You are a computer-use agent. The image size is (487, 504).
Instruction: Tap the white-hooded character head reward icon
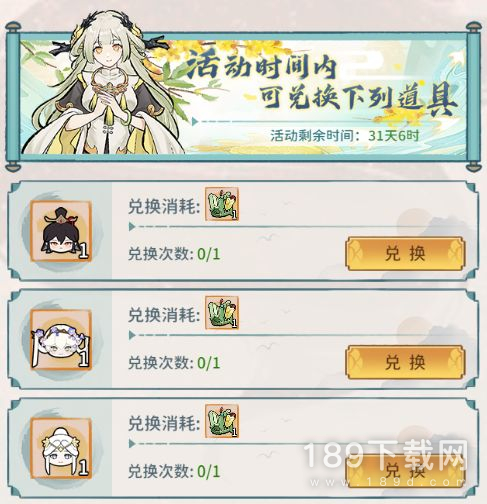[61, 448]
